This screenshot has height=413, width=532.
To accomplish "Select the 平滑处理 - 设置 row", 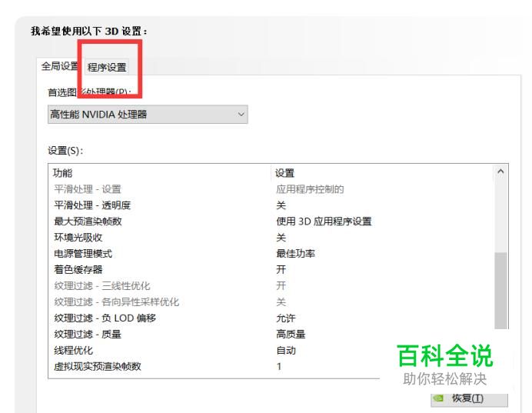I will tap(271, 189).
